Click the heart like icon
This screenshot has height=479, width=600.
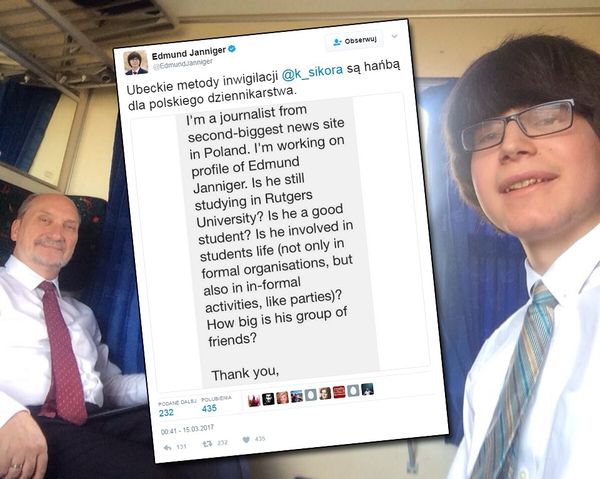[246, 440]
